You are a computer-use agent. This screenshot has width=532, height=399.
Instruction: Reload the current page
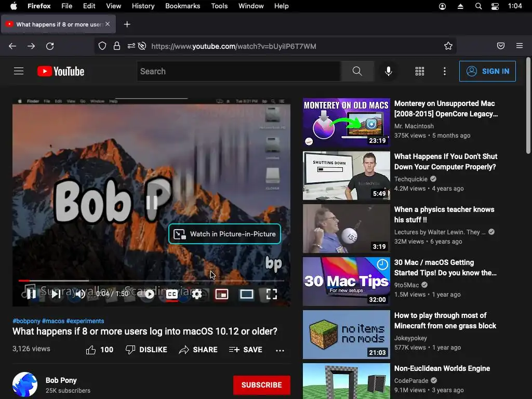click(50, 46)
